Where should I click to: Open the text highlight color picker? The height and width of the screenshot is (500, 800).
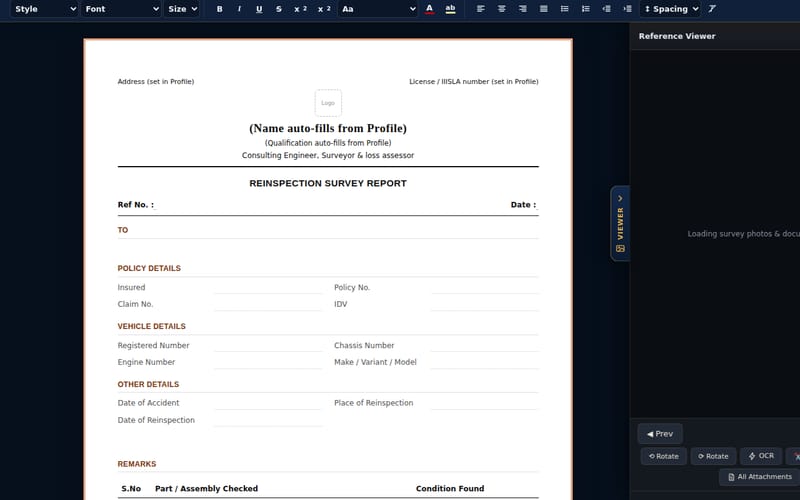pyautogui.click(x=451, y=9)
